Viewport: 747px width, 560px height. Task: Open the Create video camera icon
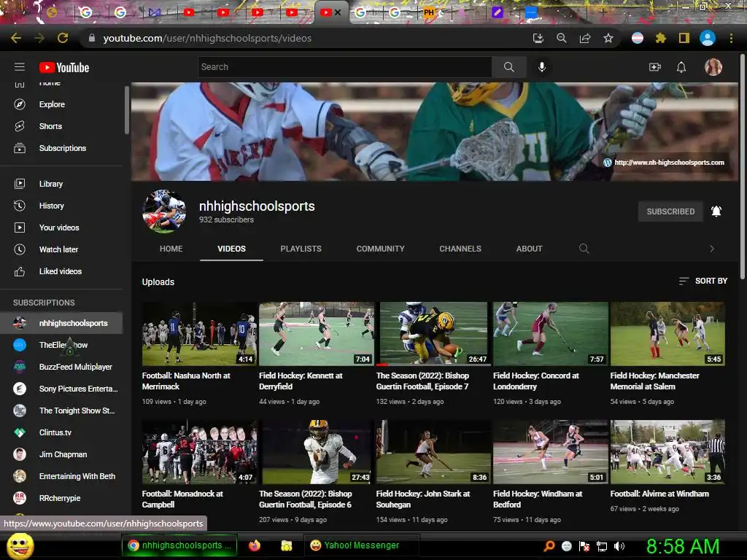[655, 67]
